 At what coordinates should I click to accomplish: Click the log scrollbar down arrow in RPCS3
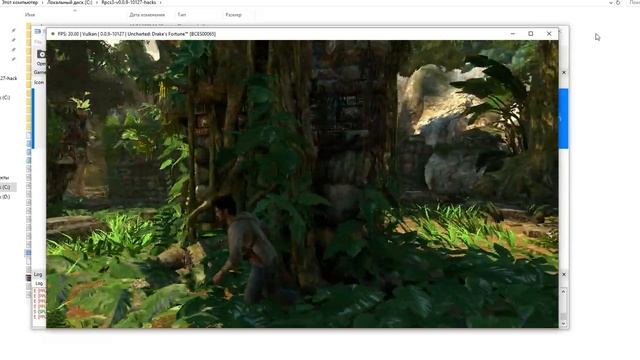click(564, 324)
